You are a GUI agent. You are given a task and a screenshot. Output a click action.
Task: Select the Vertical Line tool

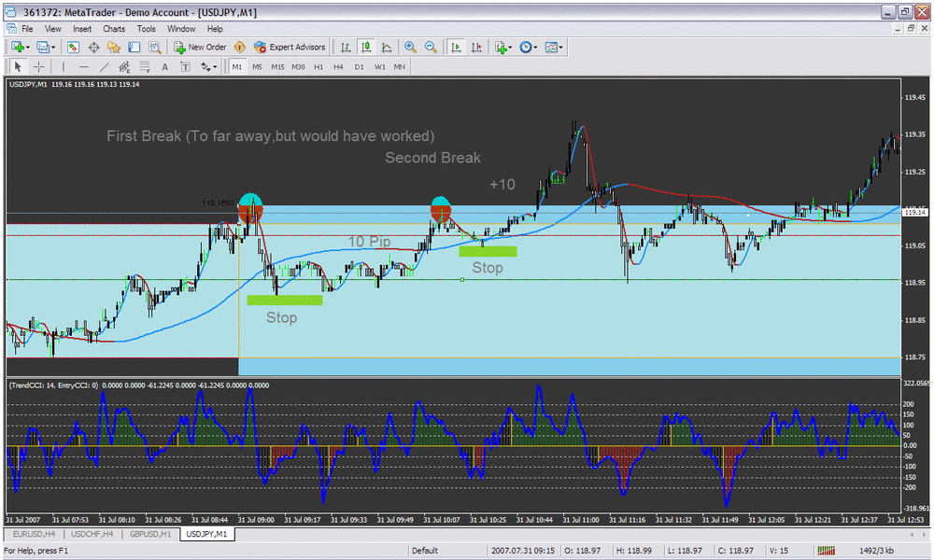[64, 66]
